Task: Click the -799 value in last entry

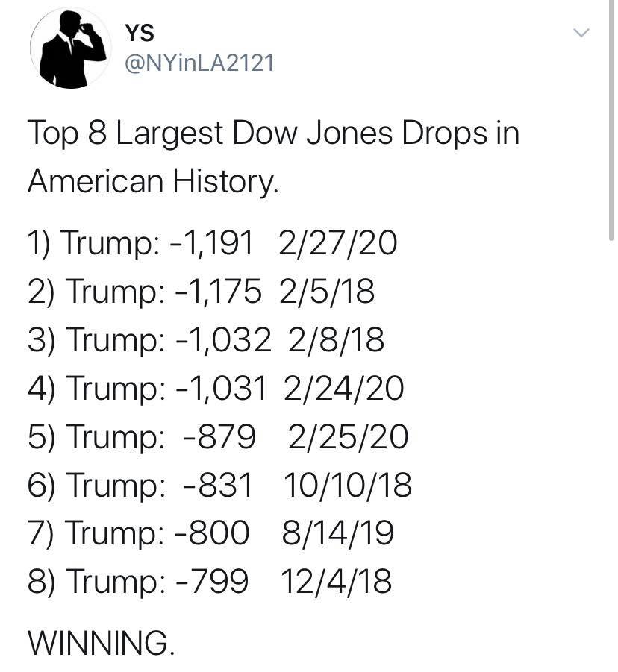Action: (x=212, y=582)
